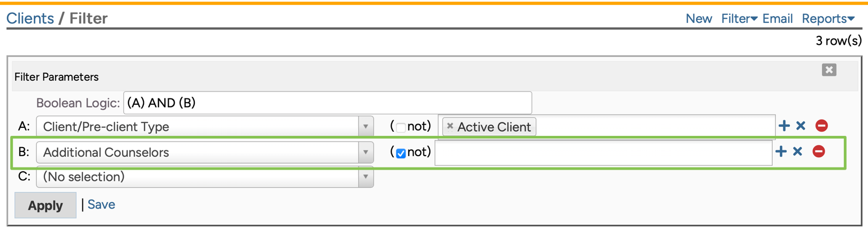Image resolution: width=868 pixels, height=230 pixels.
Task: Click the plus icon on row A
Action: point(784,126)
